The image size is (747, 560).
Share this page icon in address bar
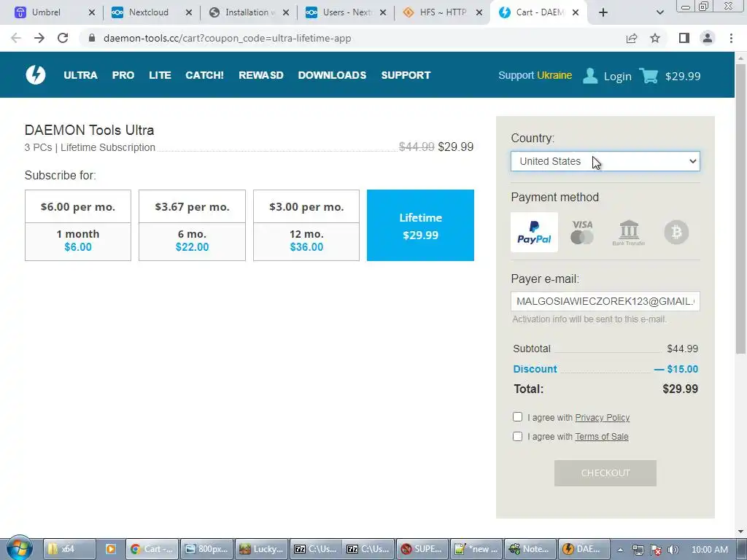click(x=632, y=38)
